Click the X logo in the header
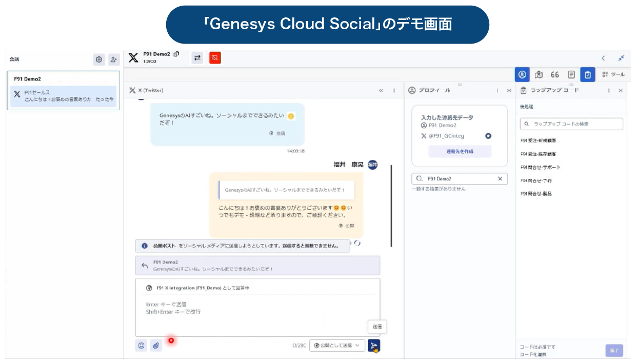 tap(133, 58)
